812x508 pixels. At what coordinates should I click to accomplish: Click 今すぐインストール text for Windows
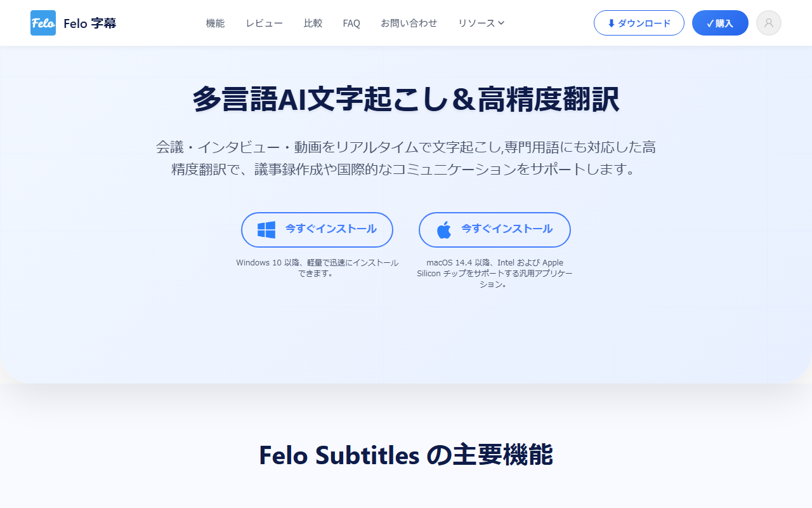tap(331, 229)
